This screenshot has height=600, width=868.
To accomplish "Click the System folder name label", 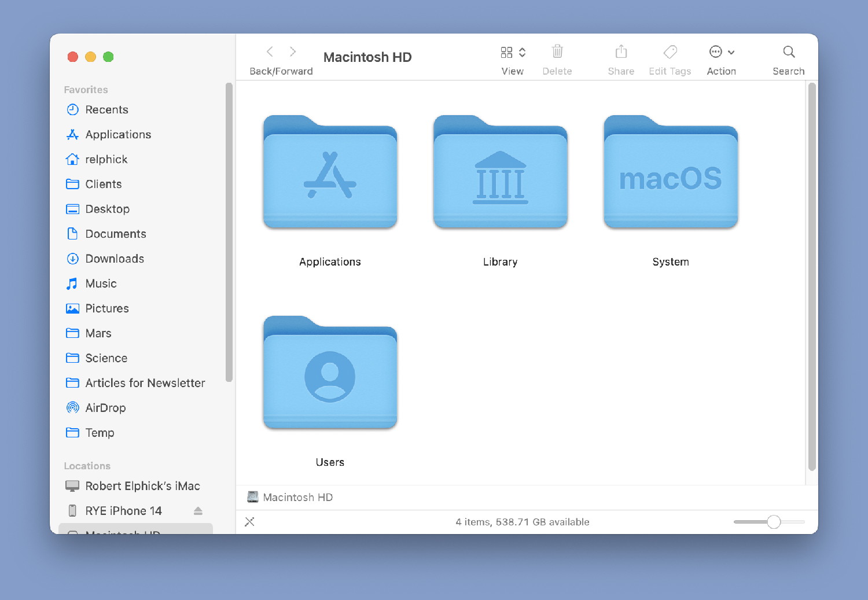I will coord(671,262).
